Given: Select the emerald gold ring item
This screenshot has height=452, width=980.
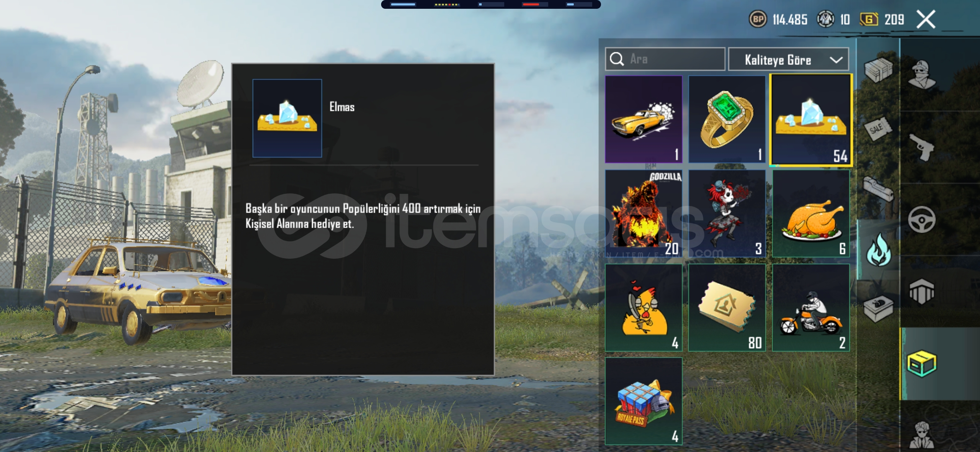Looking at the screenshot, I should [x=727, y=119].
